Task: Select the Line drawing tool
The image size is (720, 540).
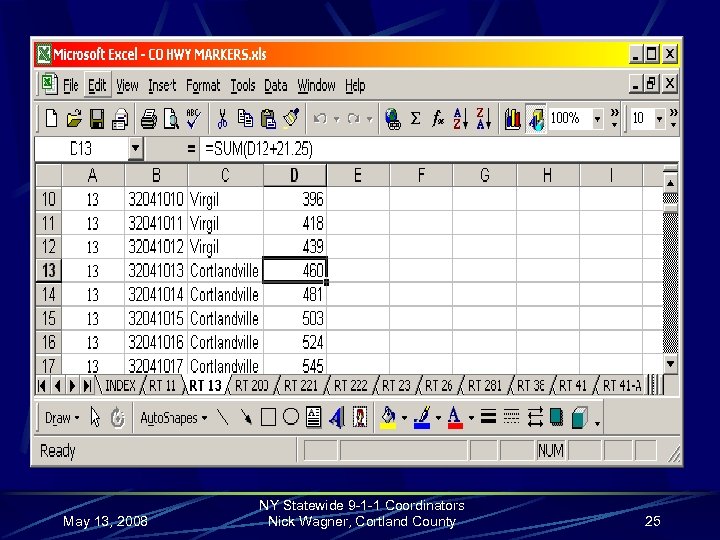Action: 223,417
